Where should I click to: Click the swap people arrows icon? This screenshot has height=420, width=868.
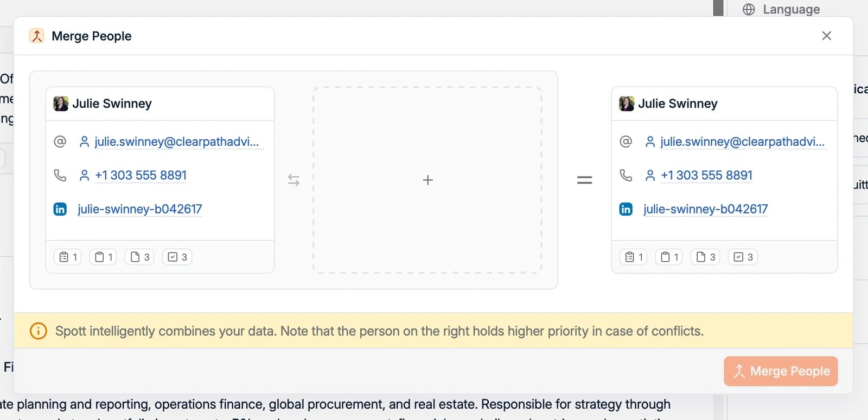(293, 180)
